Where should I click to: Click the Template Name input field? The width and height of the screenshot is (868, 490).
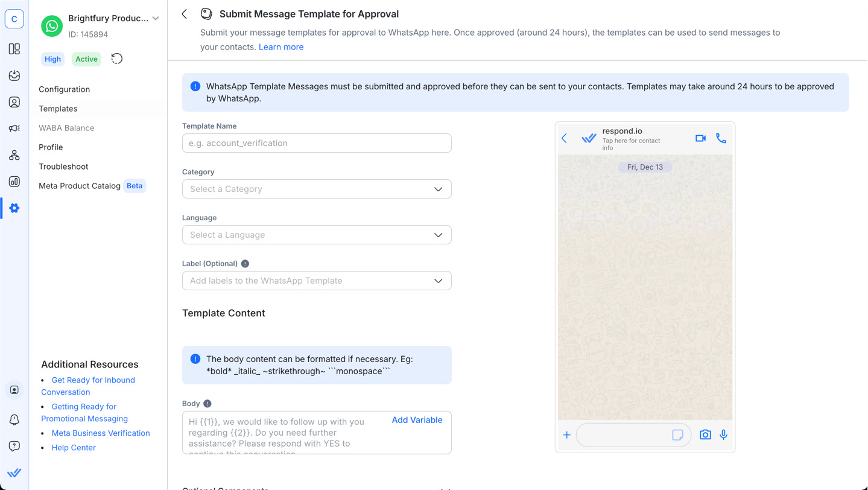coord(317,143)
